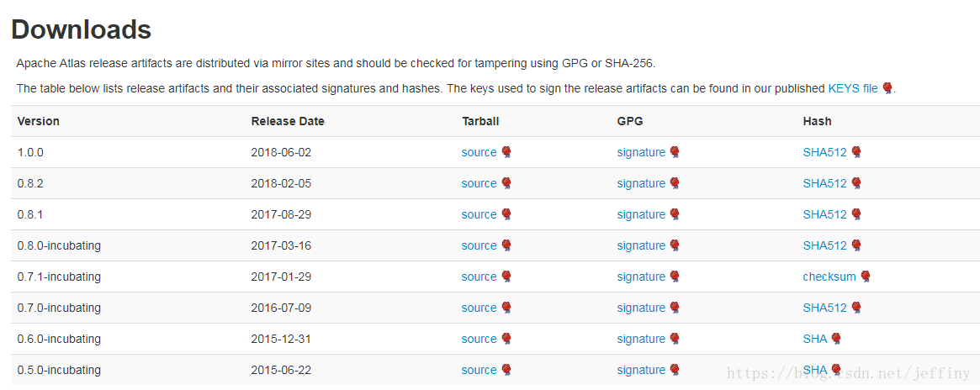Select the Release Date column header
The width and height of the screenshot is (980, 390).
(x=288, y=121)
